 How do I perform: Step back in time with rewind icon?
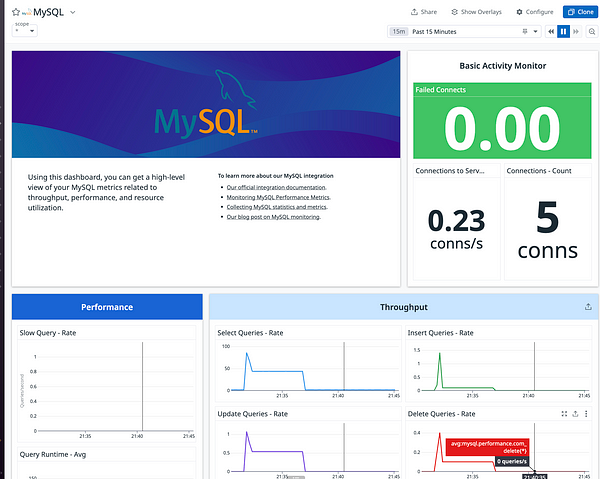click(x=550, y=32)
